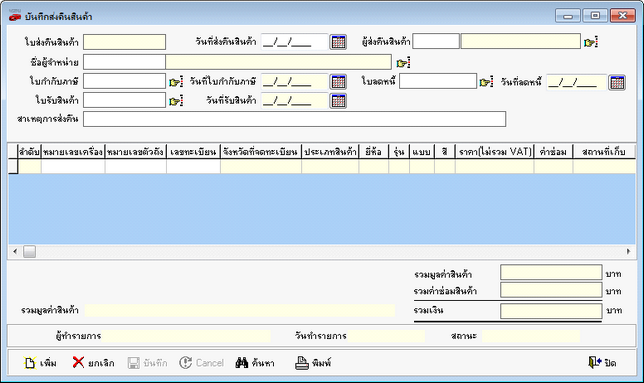Viewport: 644px width, 383px height.
Task: Click the ใบส่งคืนสินค้า input field
Action: pos(124,42)
